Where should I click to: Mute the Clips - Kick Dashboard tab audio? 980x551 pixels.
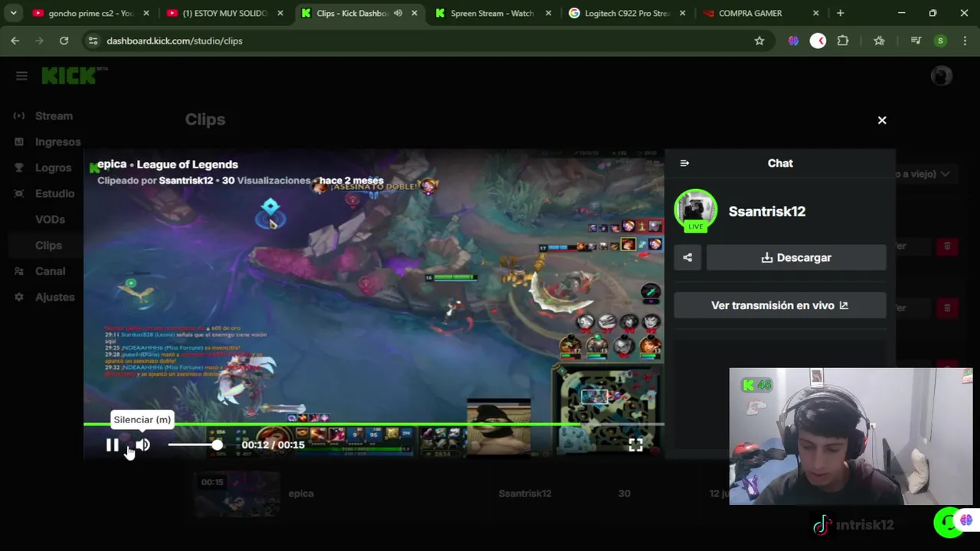point(398,13)
